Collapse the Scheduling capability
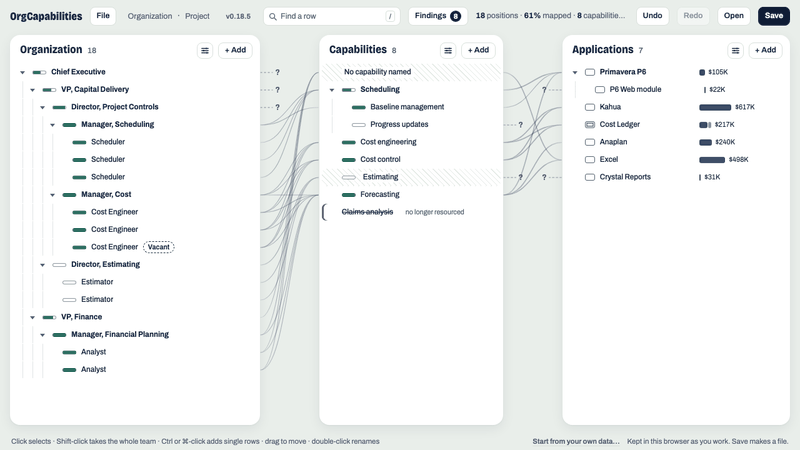Viewport: 800px width, 450px height. [x=332, y=90]
